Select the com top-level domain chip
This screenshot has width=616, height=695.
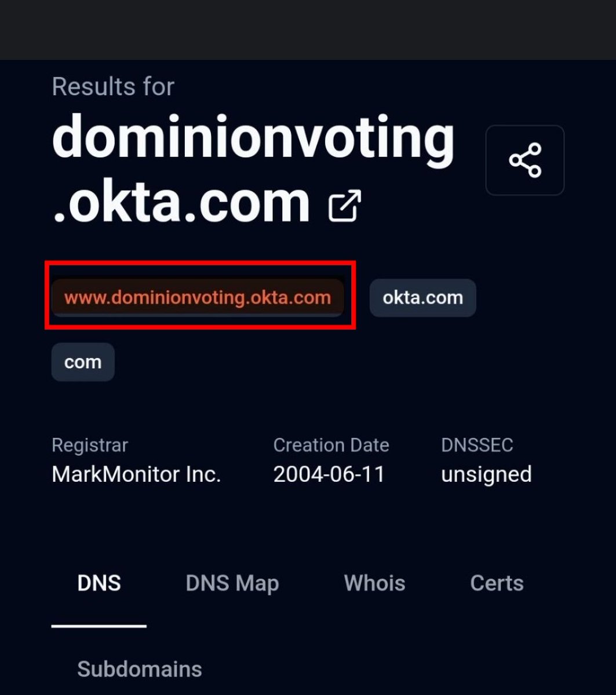pos(83,362)
